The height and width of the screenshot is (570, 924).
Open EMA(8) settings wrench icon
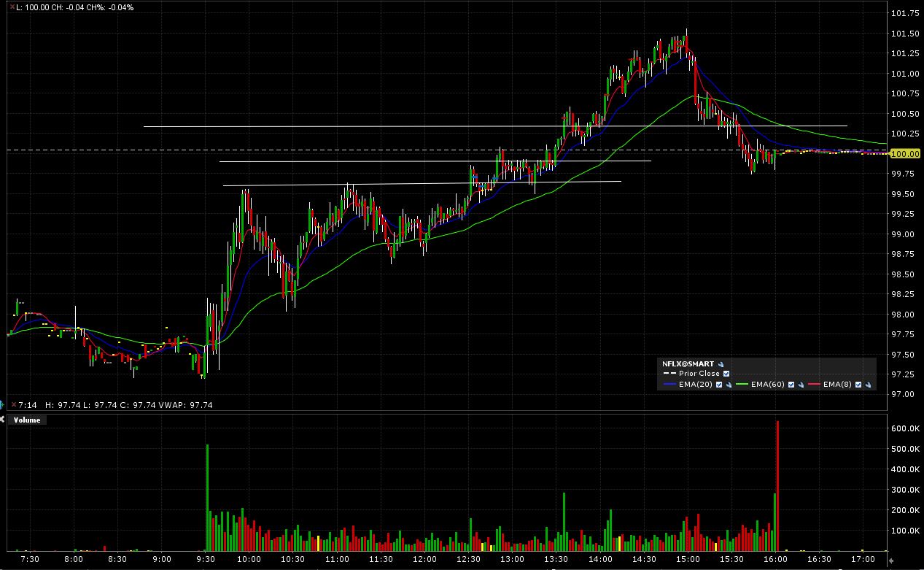(868, 385)
